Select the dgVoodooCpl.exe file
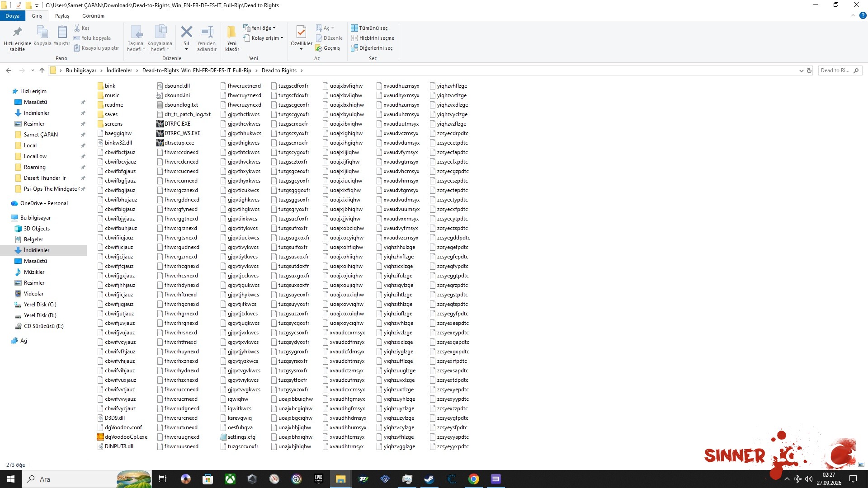868x488 pixels. click(122, 437)
